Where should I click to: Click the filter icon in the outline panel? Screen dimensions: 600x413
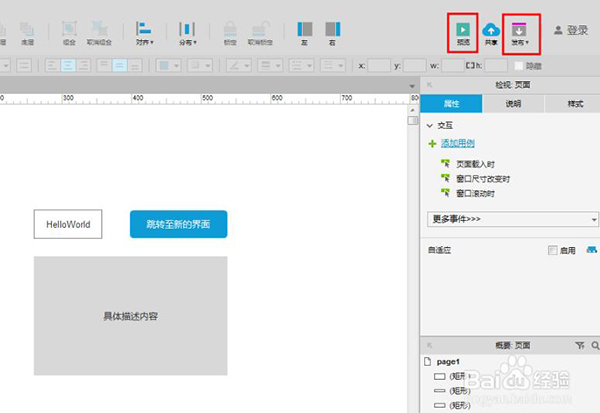pyautogui.click(x=580, y=345)
